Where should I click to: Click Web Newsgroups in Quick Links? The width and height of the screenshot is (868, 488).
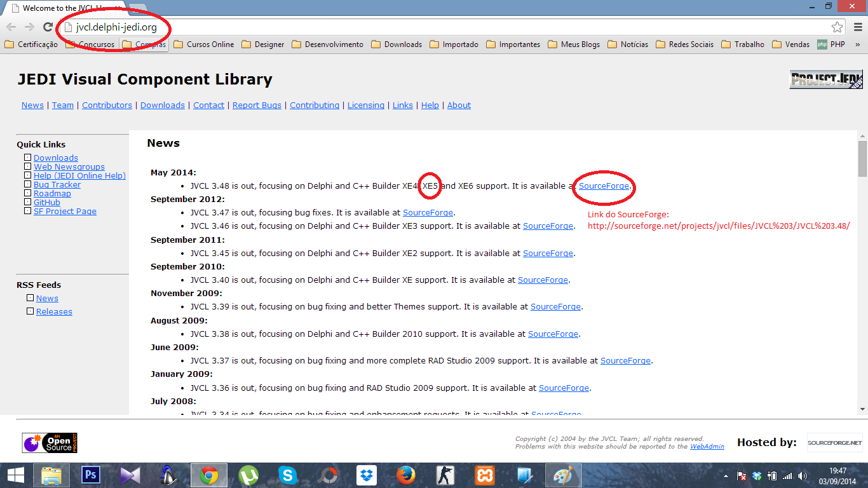pyautogui.click(x=69, y=167)
